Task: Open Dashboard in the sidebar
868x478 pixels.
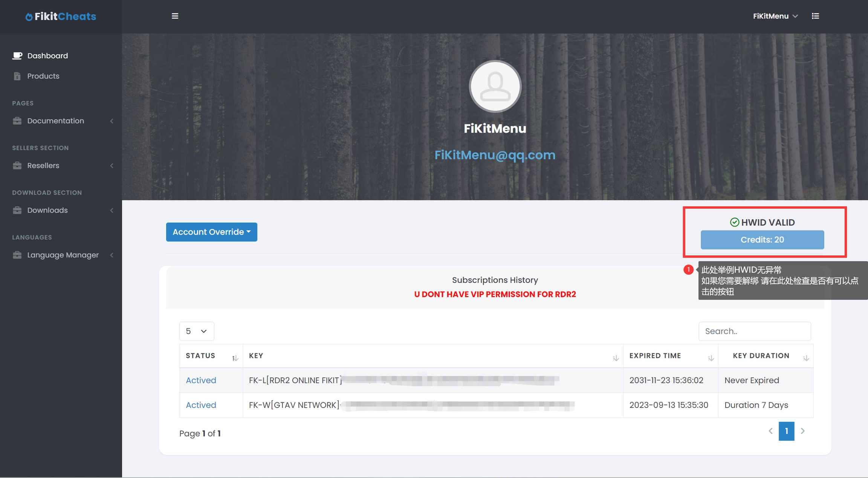Action: point(47,56)
